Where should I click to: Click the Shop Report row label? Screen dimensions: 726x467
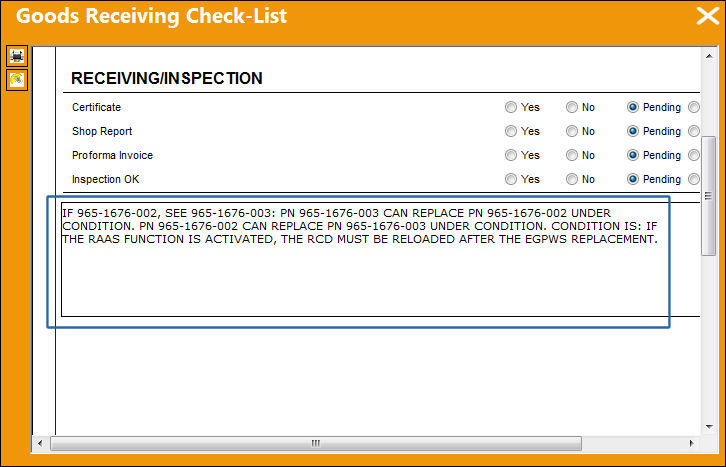102,131
